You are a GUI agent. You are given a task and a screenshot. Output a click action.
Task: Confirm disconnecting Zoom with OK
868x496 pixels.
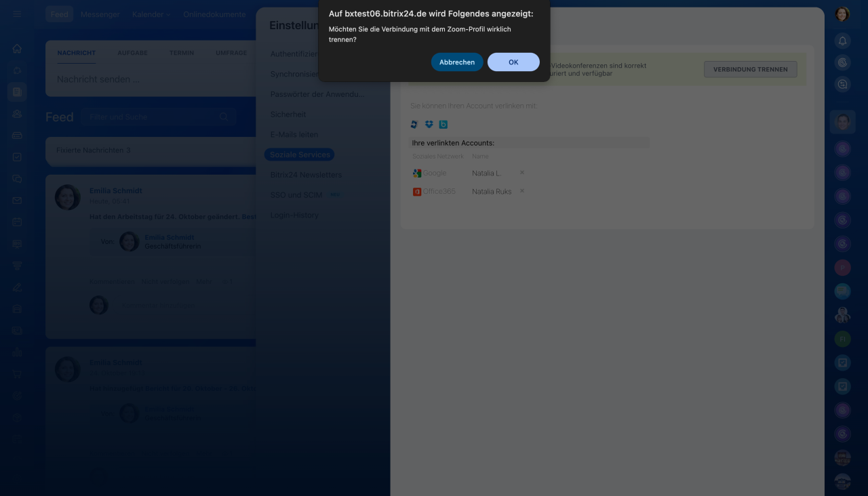point(513,62)
